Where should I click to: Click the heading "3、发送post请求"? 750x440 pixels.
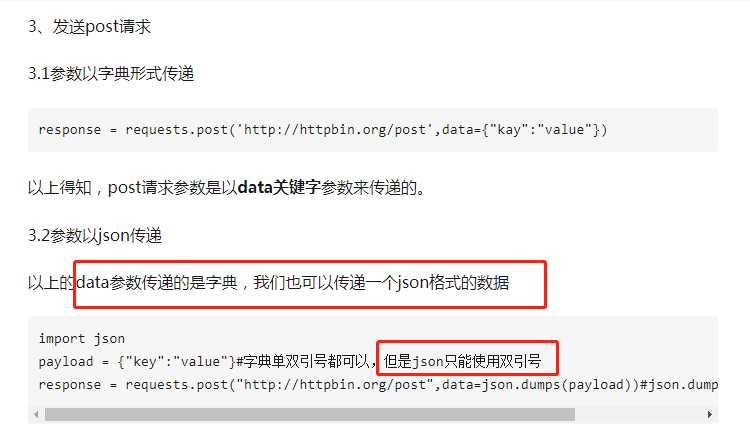pyautogui.click(x=89, y=27)
